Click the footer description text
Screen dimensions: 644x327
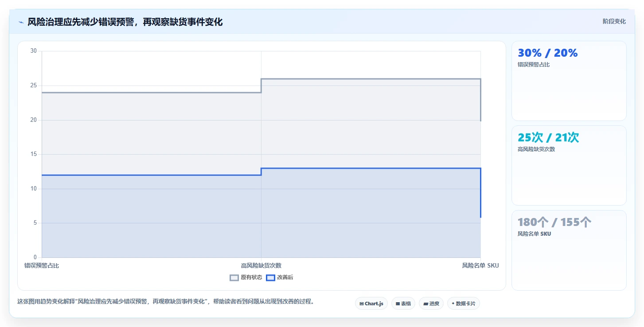[166, 302]
